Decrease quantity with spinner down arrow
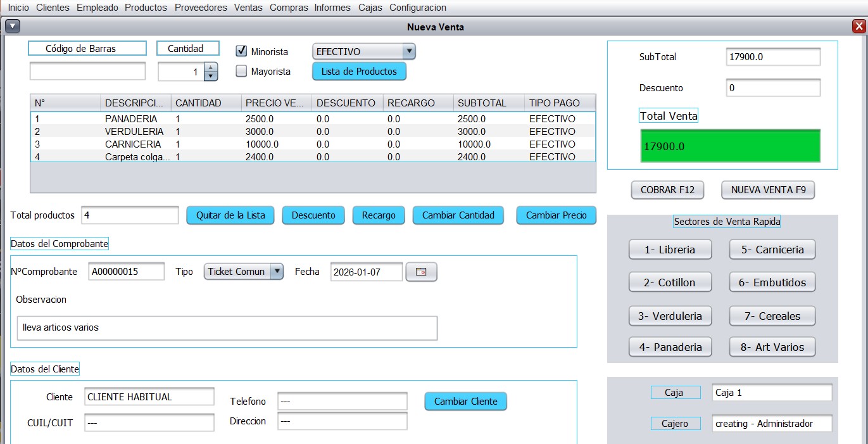The image size is (868, 444). [x=211, y=76]
